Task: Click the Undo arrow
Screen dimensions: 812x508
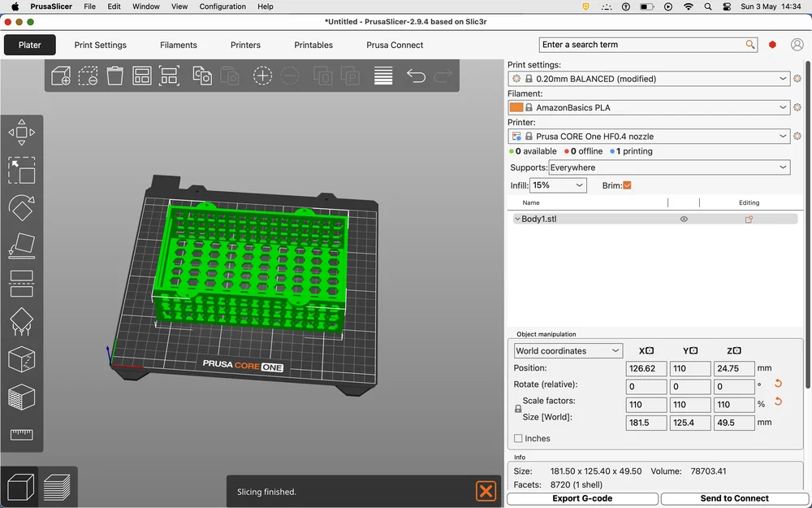Action: 416,76
